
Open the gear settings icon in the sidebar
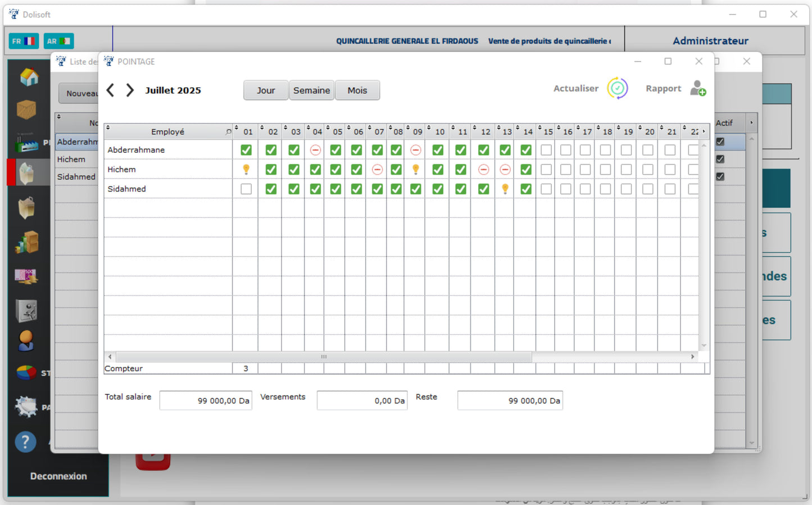[x=25, y=406]
